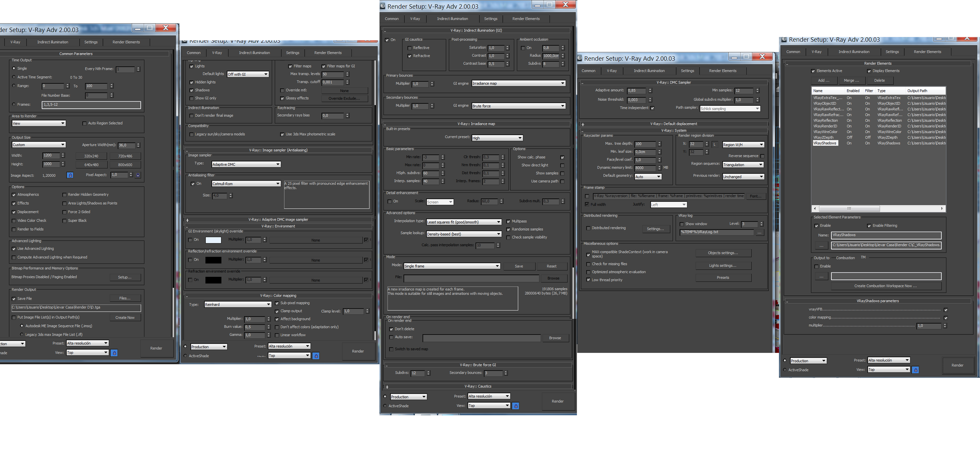This screenshot has height=453, width=980.
Task: Expand the V-Ray Default displacement rollout plus
Action: coord(583,124)
